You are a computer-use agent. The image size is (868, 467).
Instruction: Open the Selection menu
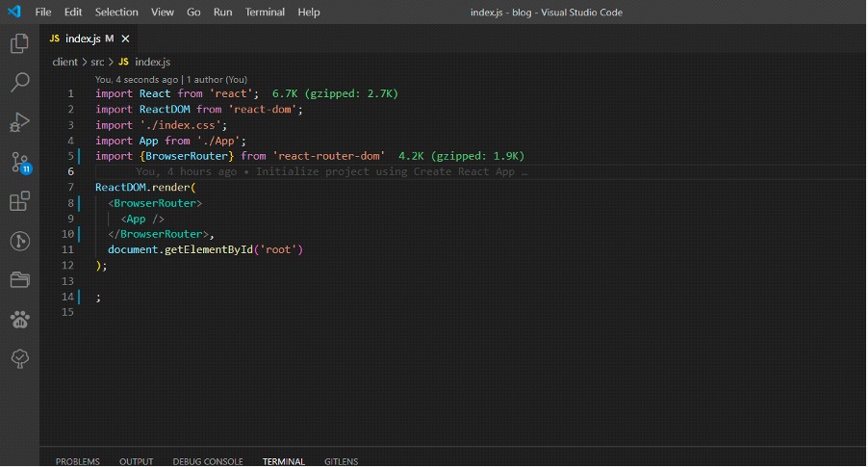tap(116, 13)
